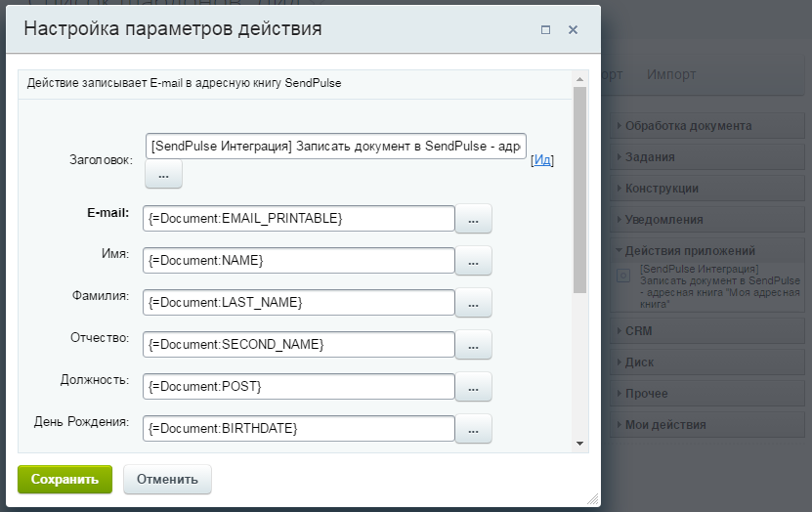812x512 pixels.
Task: Open the Импорт menu item
Action: click(671, 74)
